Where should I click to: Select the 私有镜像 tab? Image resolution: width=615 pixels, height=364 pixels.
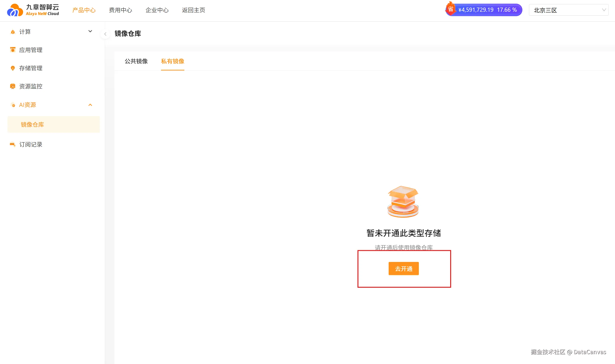[x=172, y=61]
